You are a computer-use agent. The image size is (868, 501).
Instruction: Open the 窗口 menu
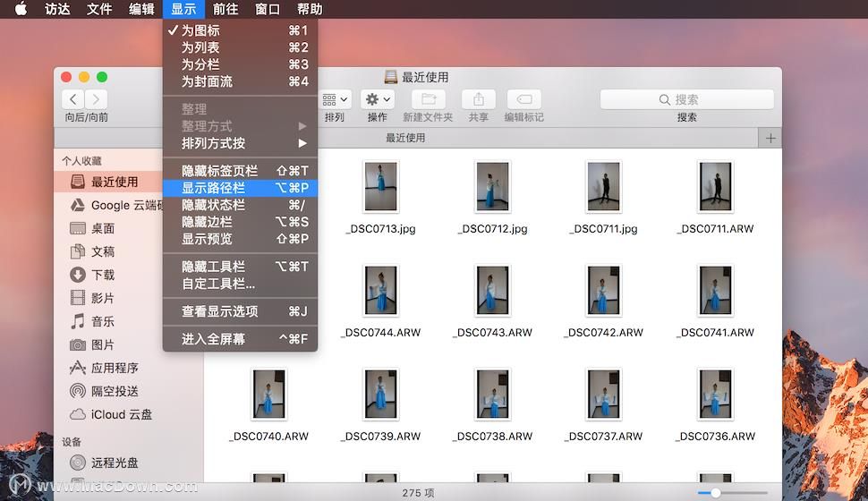268,9
